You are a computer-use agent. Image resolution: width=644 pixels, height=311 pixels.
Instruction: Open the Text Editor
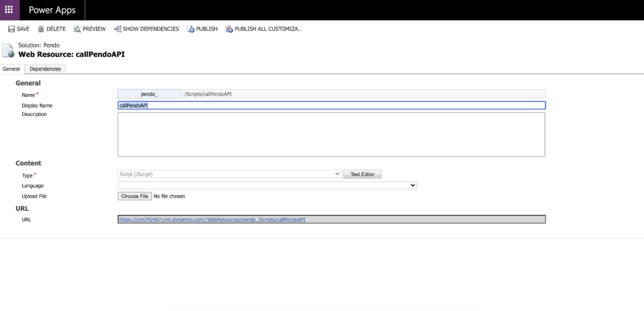(x=362, y=174)
